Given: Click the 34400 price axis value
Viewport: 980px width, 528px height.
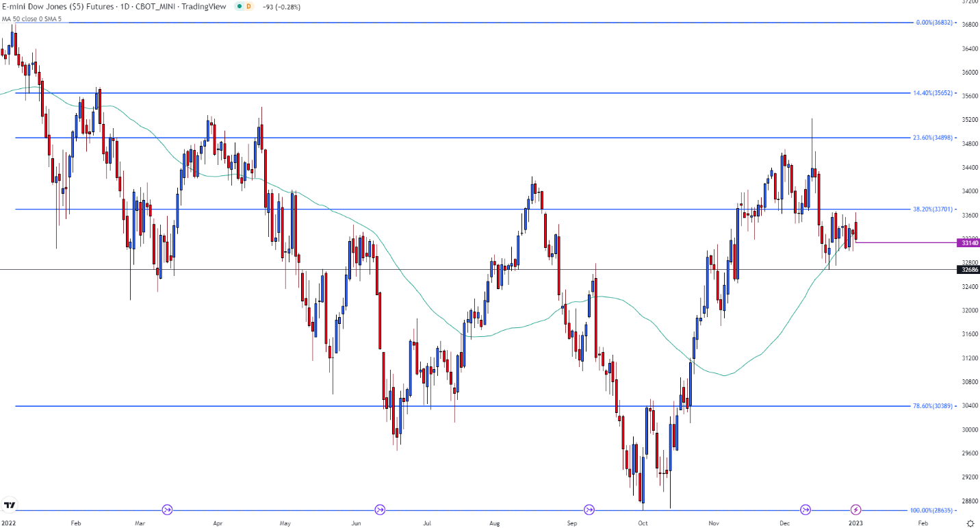Looking at the screenshot, I should click(969, 168).
